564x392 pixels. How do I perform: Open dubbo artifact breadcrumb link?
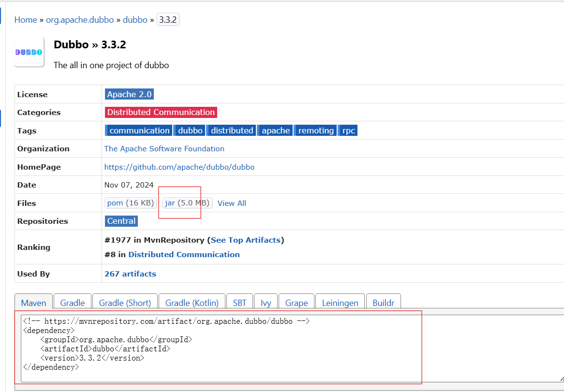coord(135,20)
